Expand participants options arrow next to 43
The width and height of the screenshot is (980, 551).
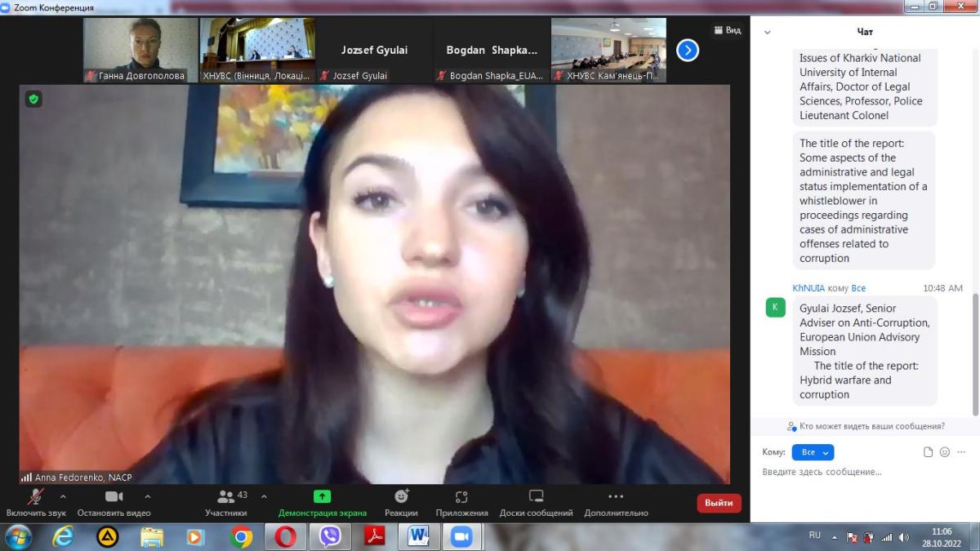(264, 495)
